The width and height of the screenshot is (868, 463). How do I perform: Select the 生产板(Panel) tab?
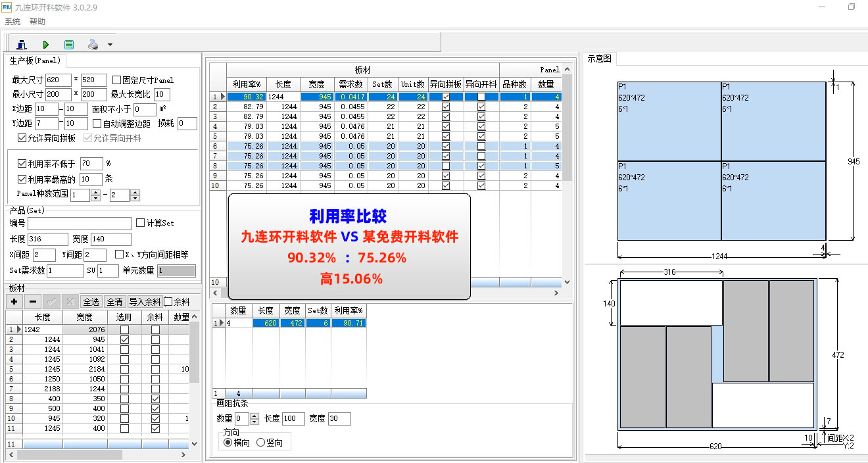coord(36,61)
